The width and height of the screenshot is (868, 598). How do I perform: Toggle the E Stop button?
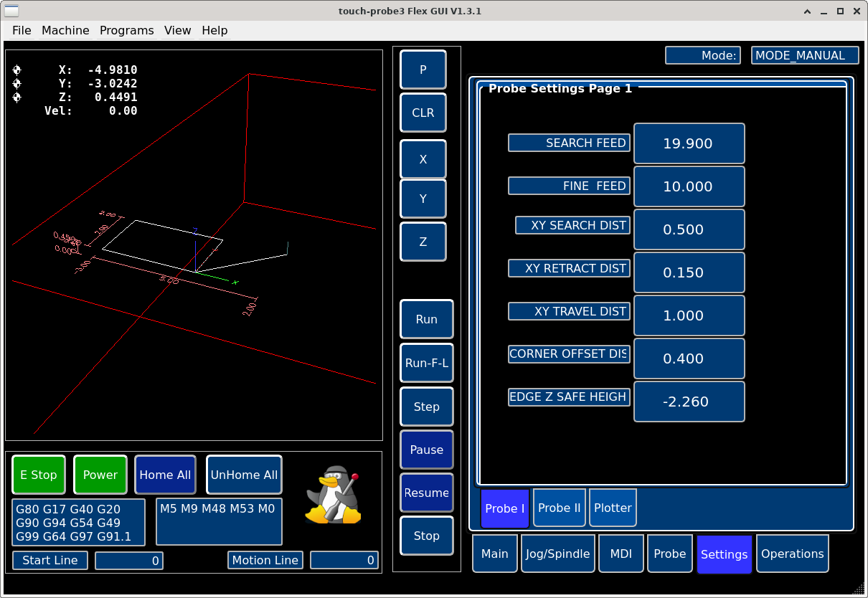(x=39, y=475)
